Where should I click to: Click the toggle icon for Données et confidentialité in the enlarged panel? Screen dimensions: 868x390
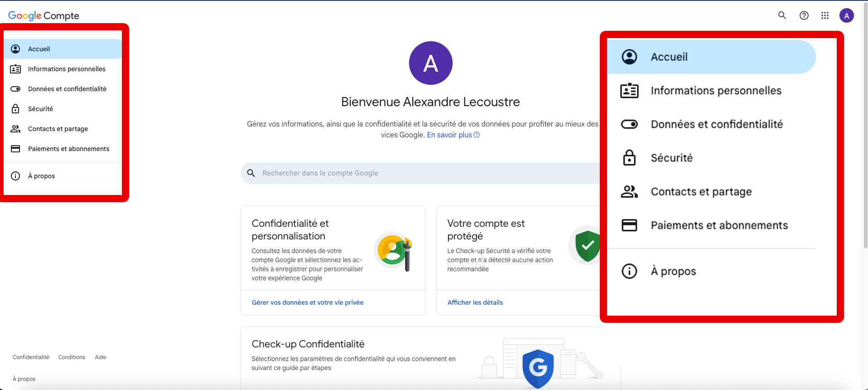coord(629,124)
